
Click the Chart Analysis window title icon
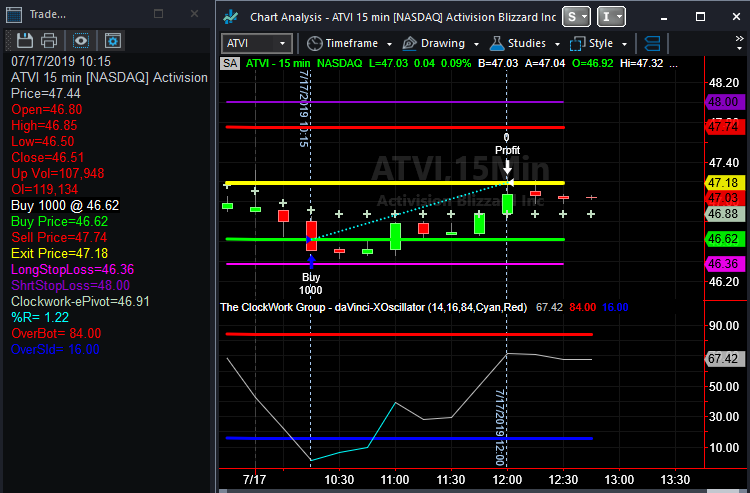(231, 17)
